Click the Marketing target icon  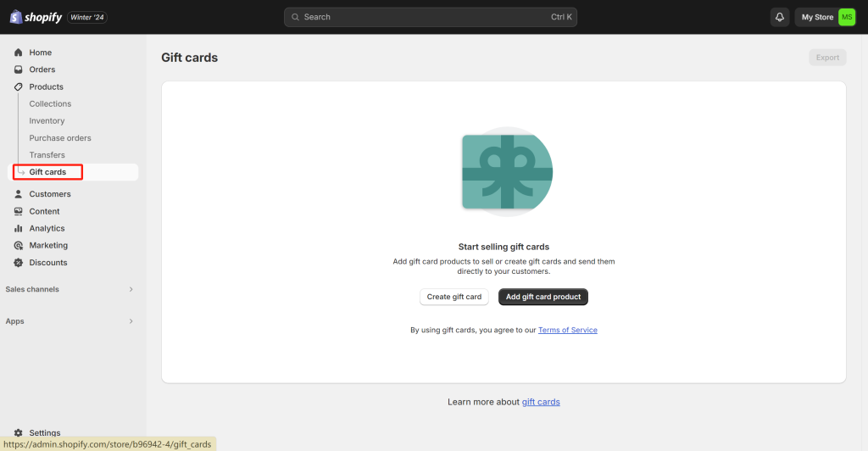coord(19,246)
